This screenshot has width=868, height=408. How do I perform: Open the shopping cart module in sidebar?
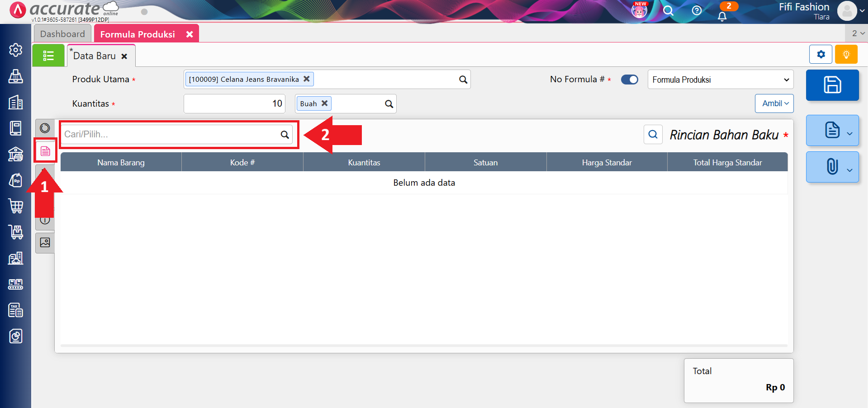click(x=16, y=206)
